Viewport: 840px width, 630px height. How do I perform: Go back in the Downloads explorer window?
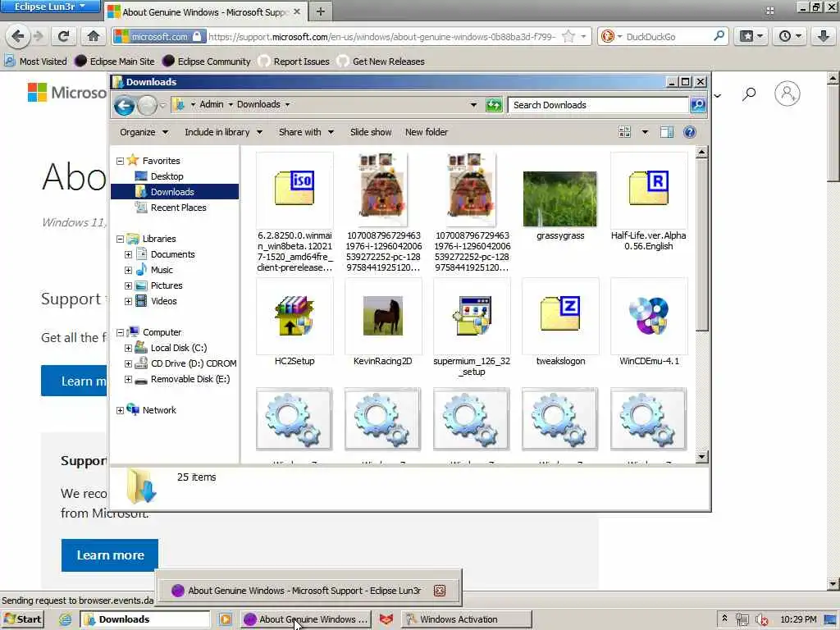click(x=125, y=105)
